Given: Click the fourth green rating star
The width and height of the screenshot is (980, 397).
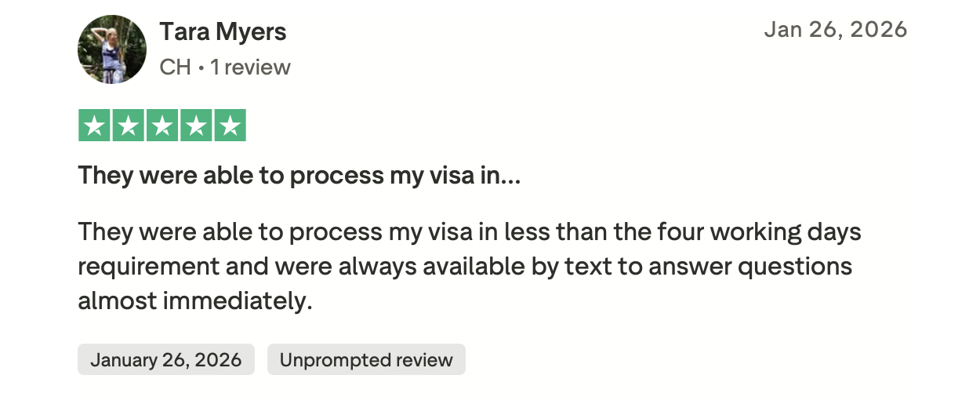Looking at the screenshot, I should 196,126.
